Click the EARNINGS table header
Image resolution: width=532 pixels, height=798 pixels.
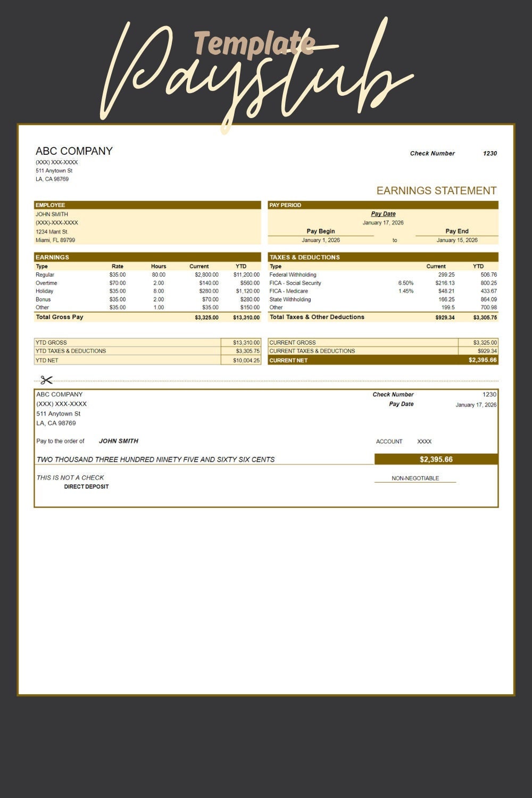click(x=49, y=257)
